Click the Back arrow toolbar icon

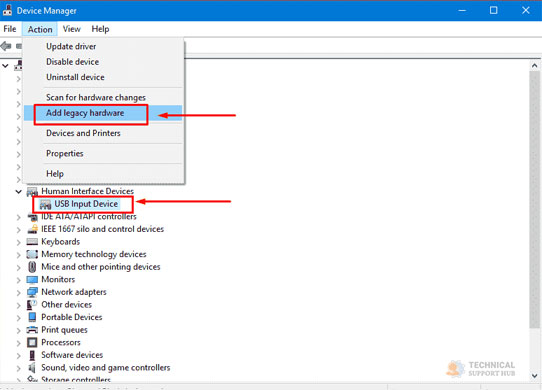click(x=6, y=46)
